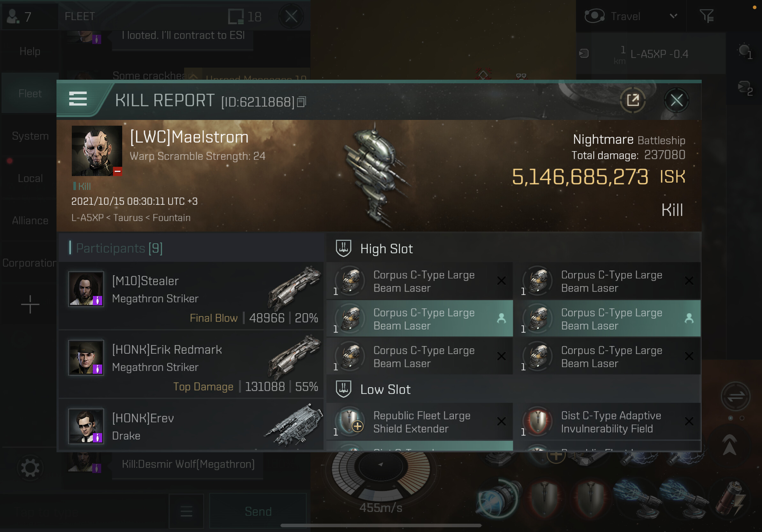Open the overview filter icon
This screenshot has width=762, height=532.
706,16
